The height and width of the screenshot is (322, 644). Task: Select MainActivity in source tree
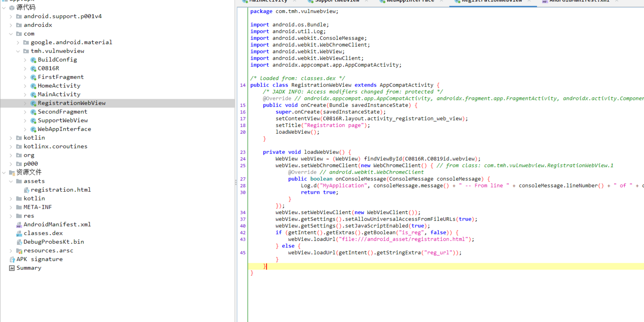[59, 94]
